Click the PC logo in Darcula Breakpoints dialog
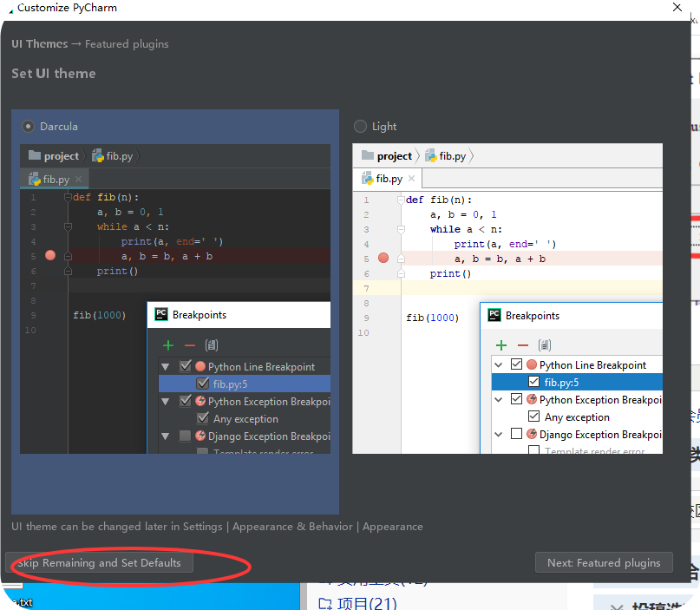700x610 pixels. click(x=161, y=314)
